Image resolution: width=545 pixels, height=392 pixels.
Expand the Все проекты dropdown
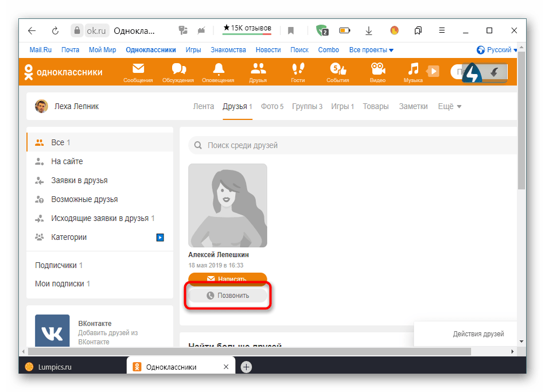pyautogui.click(x=371, y=50)
